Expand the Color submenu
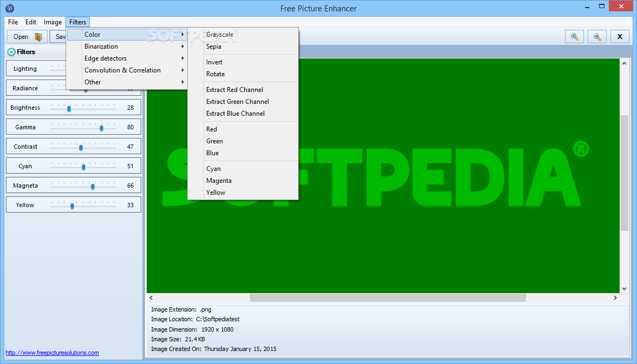637x364 pixels. [127, 35]
